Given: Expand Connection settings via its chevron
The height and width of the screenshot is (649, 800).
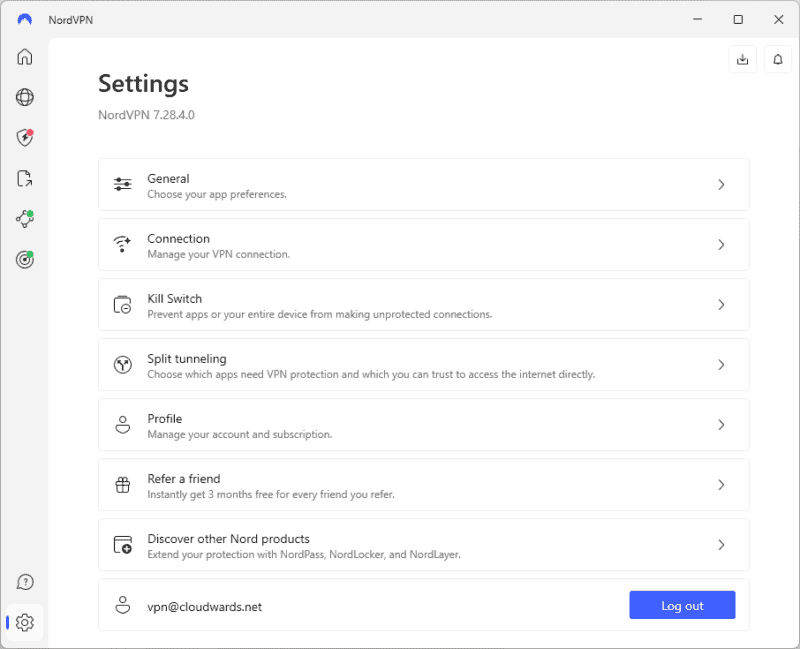Looking at the screenshot, I should point(721,245).
